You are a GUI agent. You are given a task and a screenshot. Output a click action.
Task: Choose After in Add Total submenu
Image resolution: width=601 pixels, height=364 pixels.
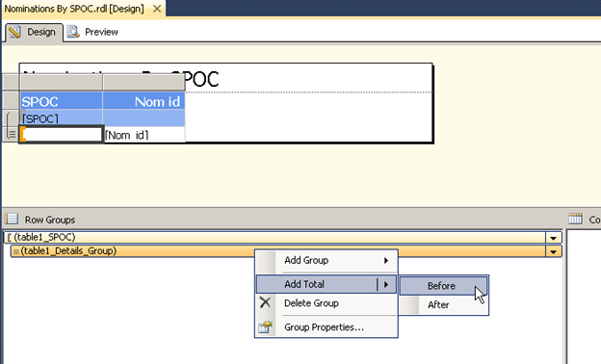click(x=443, y=305)
